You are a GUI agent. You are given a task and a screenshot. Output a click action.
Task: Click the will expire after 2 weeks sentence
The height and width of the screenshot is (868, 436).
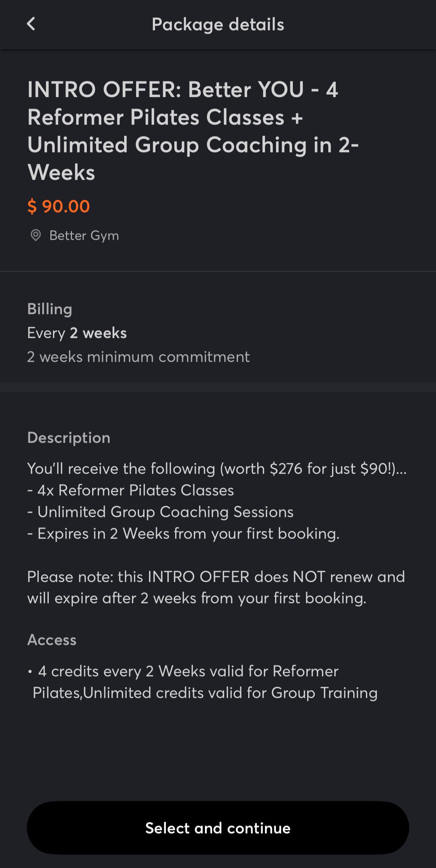197,598
